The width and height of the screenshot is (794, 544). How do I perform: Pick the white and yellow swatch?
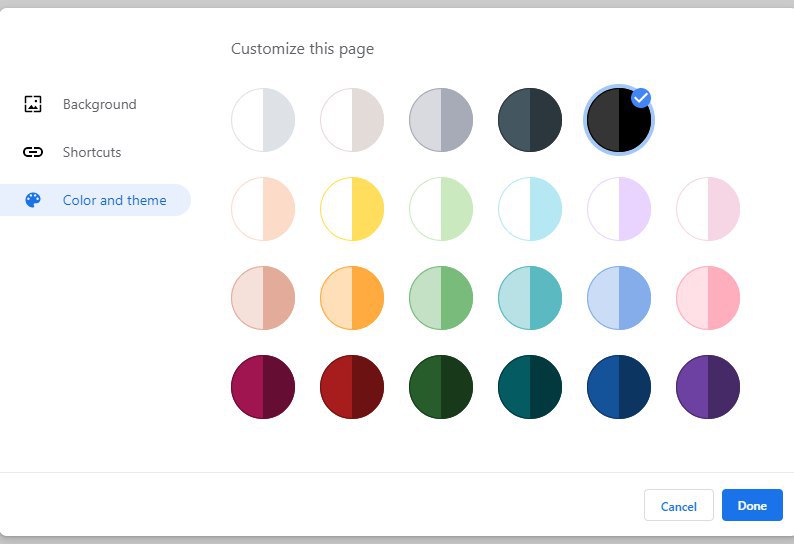pyautogui.click(x=352, y=209)
